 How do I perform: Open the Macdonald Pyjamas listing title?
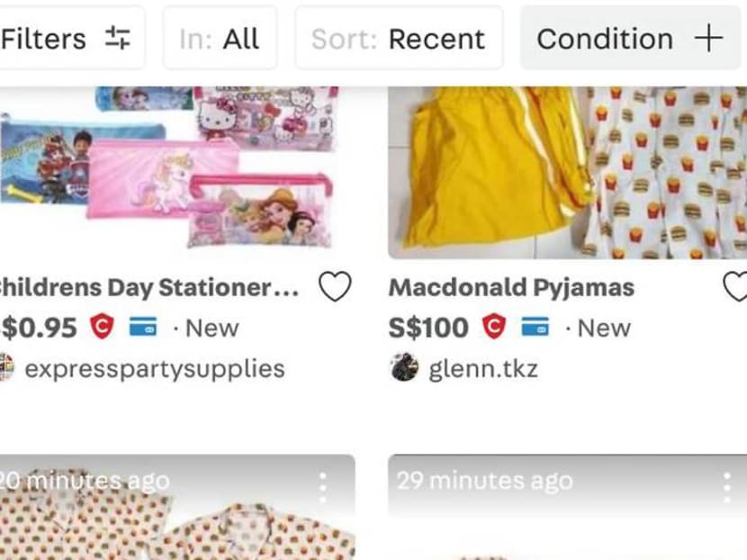[x=511, y=287]
